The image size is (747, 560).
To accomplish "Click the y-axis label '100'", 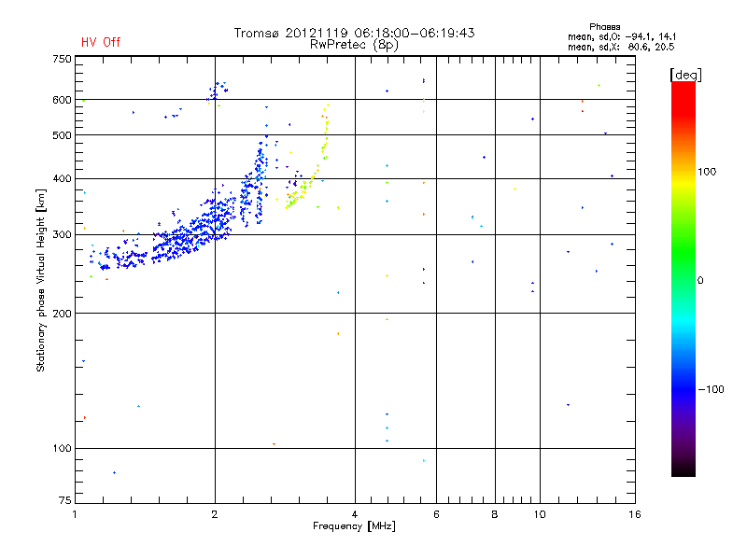I will coord(62,449).
